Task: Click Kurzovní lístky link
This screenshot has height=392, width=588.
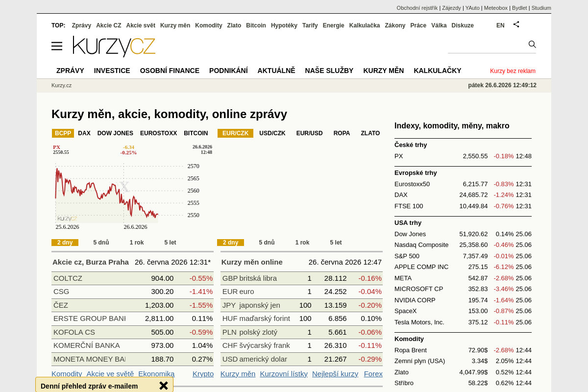Action: 284,374
